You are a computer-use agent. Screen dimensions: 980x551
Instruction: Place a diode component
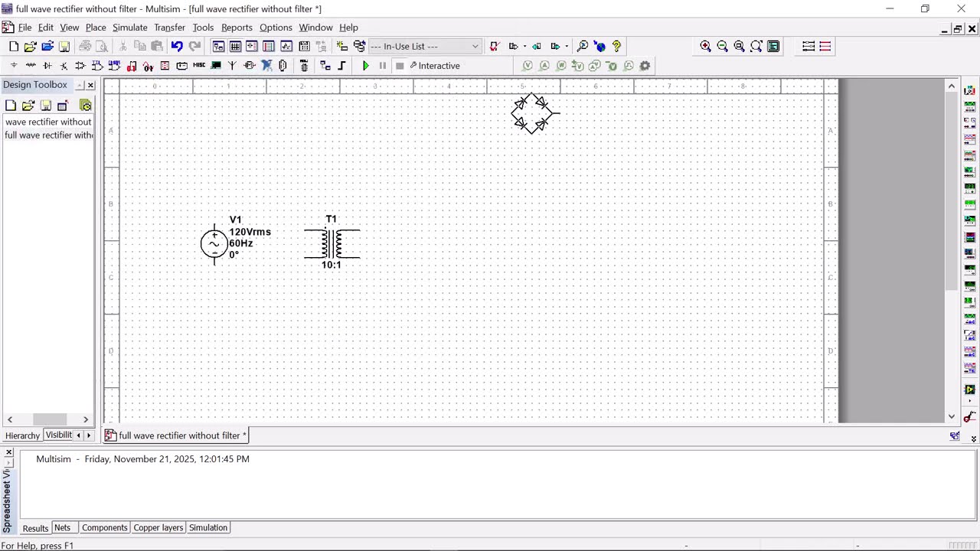pyautogui.click(x=47, y=66)
